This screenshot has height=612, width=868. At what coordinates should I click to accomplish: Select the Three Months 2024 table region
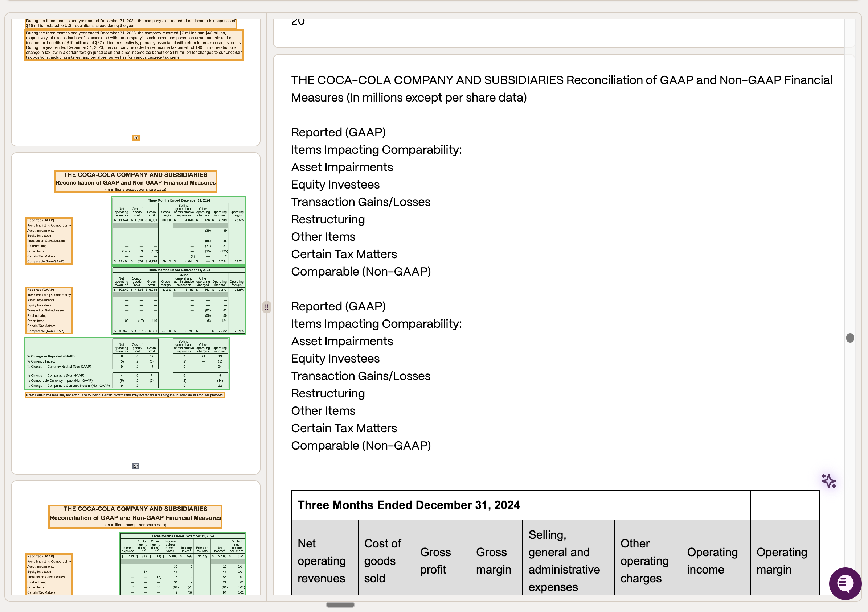click(x=179, y=230)
